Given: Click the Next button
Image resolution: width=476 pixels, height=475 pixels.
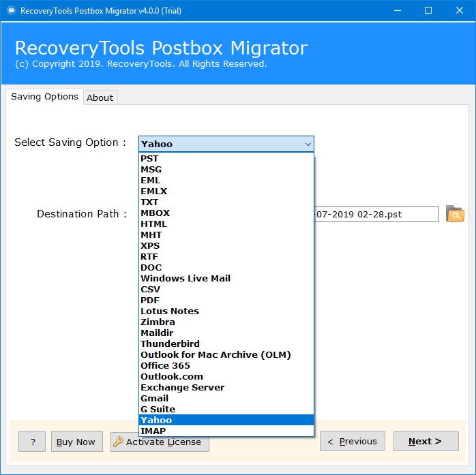Looking at the screenshot, I should 426,442.
